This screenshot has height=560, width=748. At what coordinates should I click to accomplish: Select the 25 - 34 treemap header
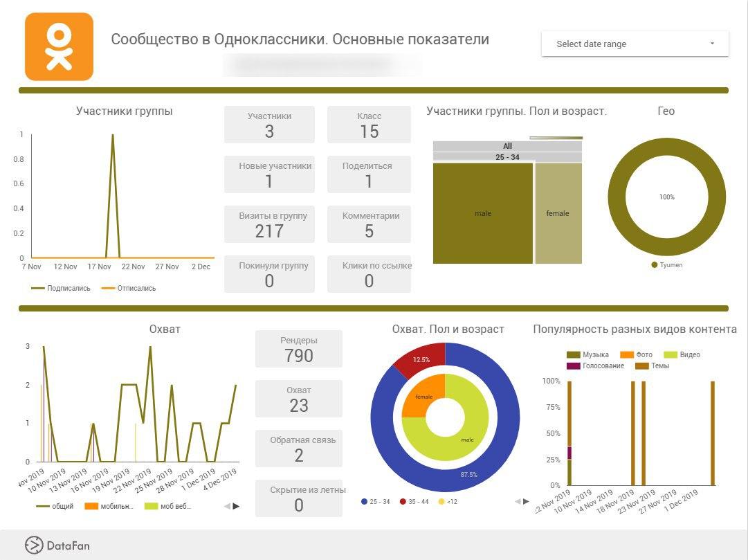[507, 157]
